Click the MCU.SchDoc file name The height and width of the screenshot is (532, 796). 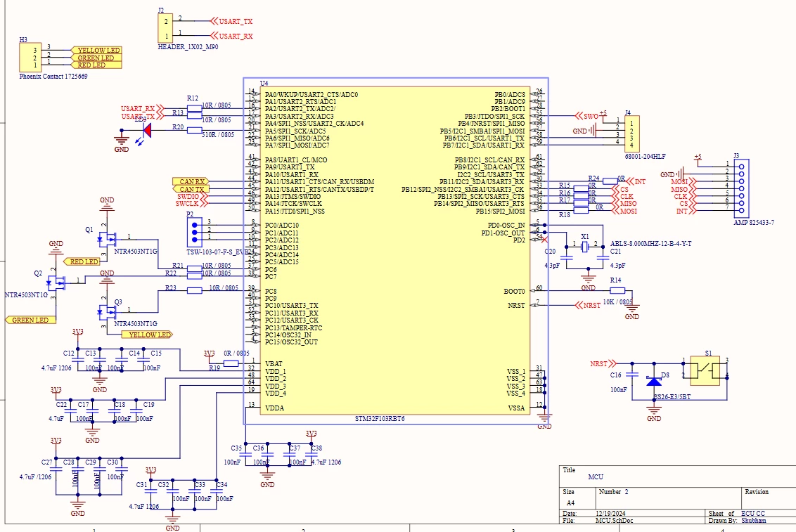tap(615, 520)
